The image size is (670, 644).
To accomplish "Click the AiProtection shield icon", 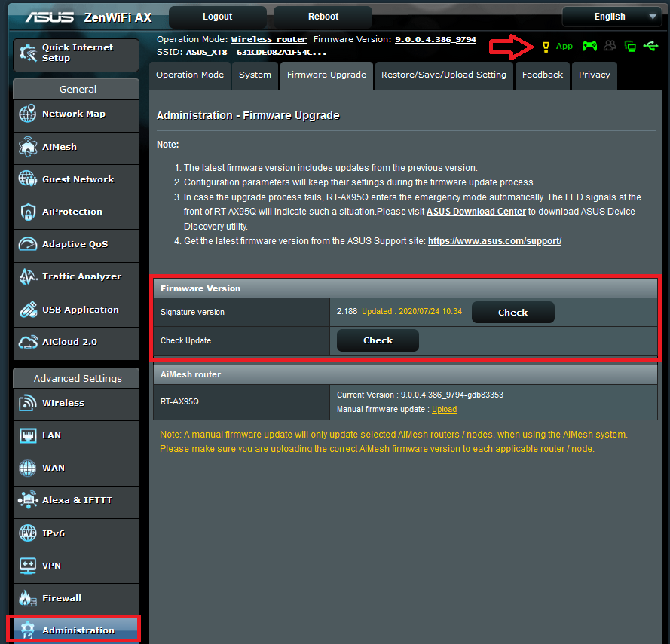I will pos(28,212).
